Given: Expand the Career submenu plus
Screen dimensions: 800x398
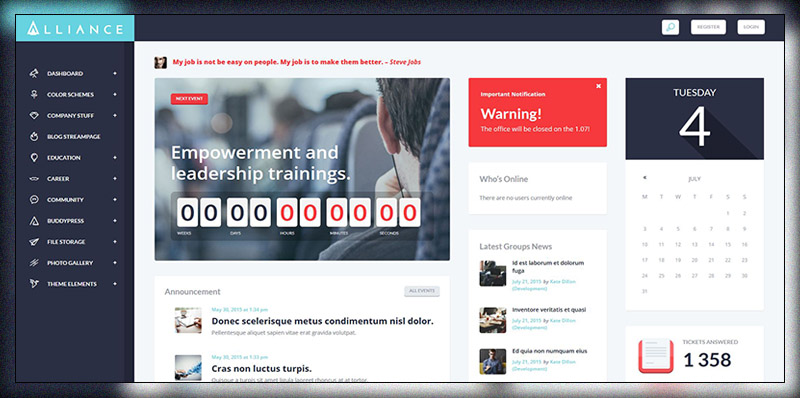Looking at the screenshot, I should (x=115, y=179).
